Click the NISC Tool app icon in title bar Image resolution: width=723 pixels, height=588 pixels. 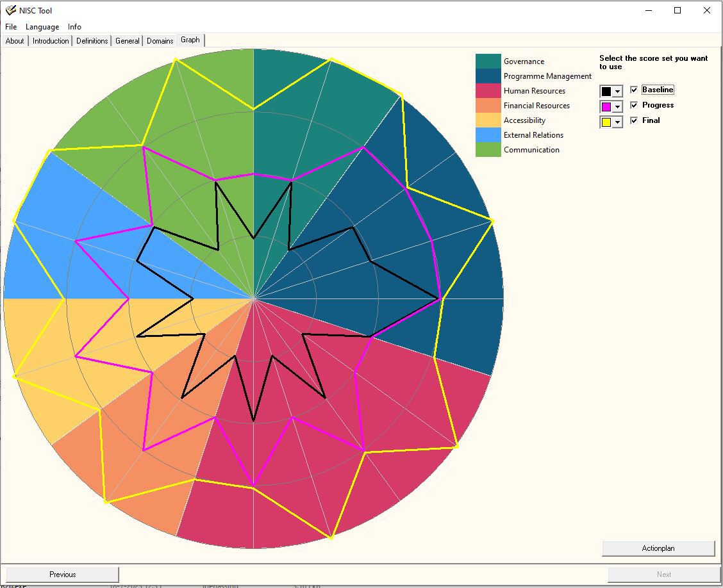11,10
